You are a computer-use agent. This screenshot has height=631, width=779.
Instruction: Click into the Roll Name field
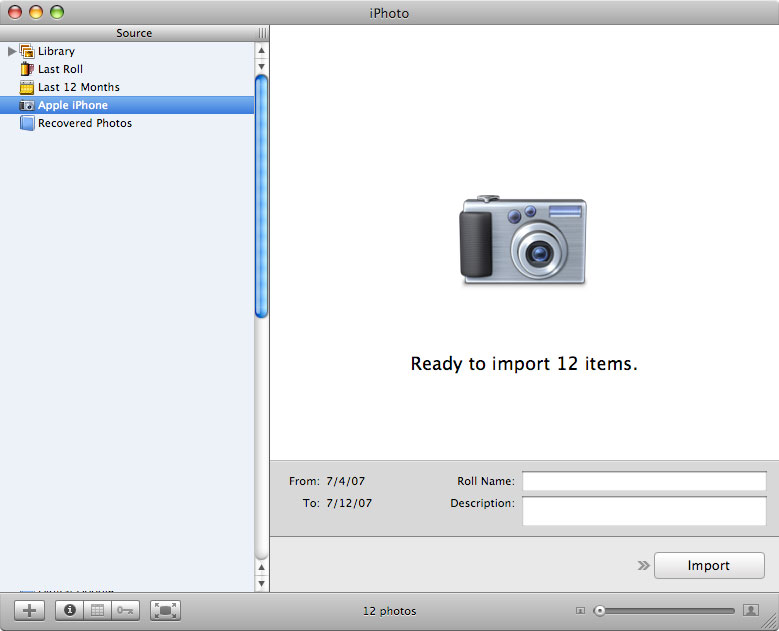coord(644,481)
